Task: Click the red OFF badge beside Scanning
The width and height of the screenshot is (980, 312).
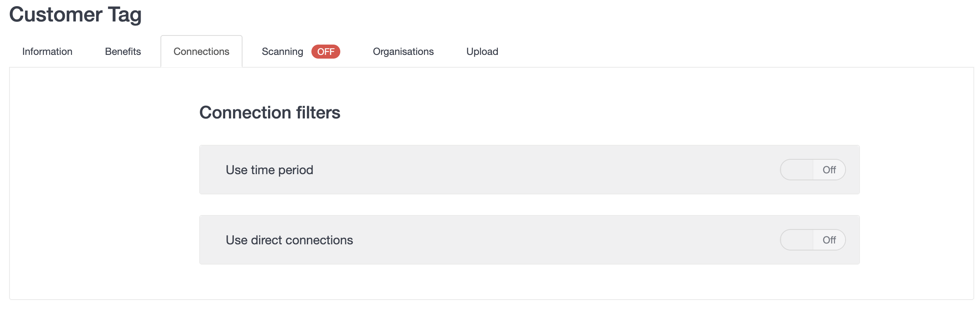Action: (325, 52)
